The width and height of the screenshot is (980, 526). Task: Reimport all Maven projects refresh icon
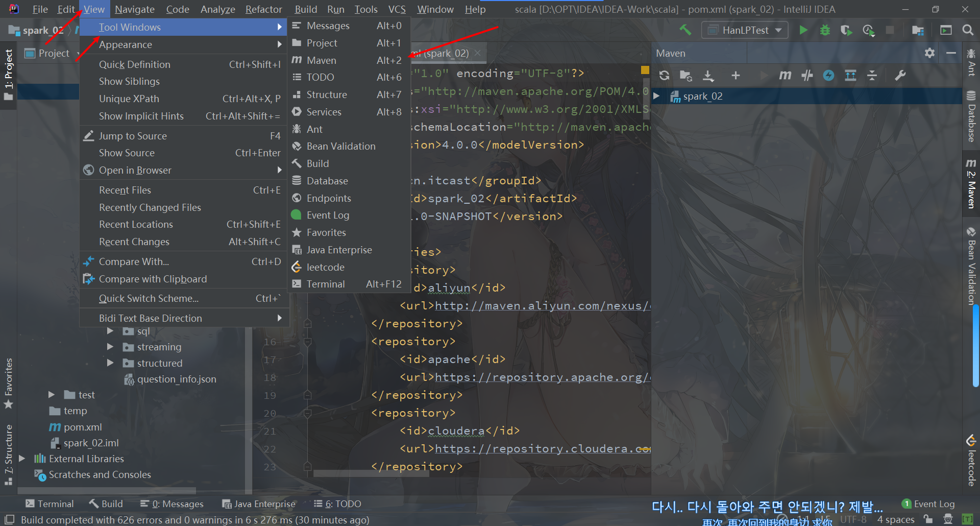pos(664,76)
